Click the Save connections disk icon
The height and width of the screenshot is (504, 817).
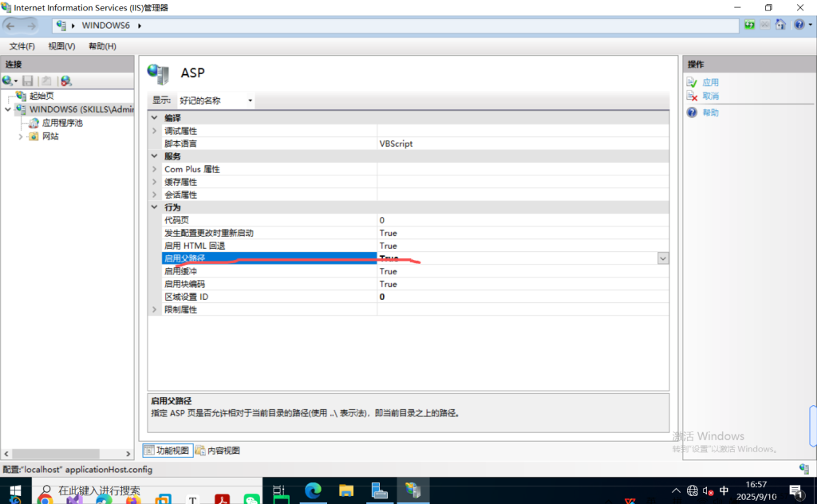(28, 81)
